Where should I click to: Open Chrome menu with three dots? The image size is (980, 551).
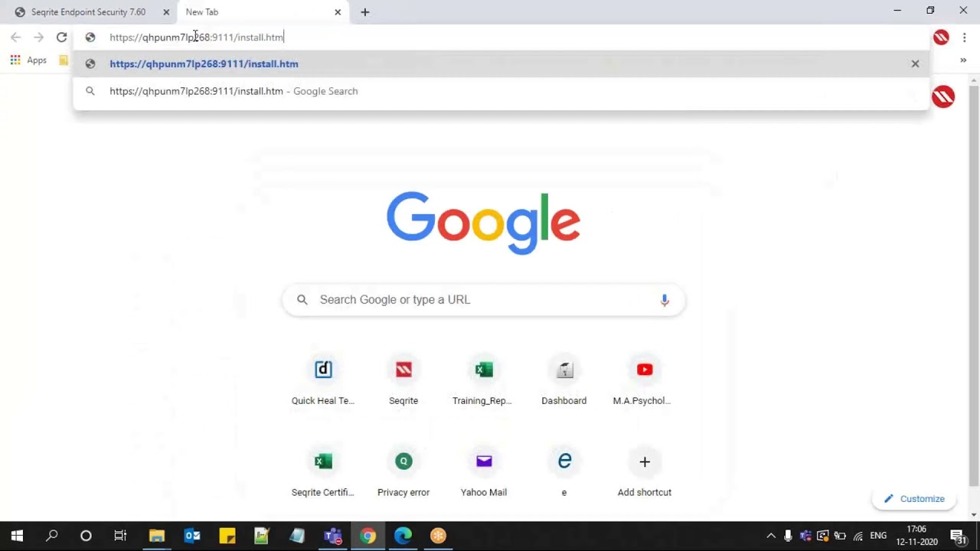tap(964, 37)
